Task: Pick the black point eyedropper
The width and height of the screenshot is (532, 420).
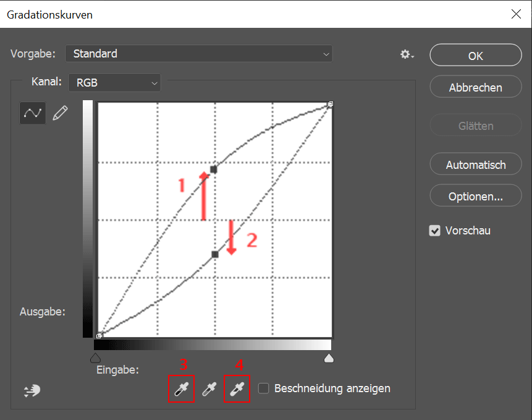Action: click(181, 389)
